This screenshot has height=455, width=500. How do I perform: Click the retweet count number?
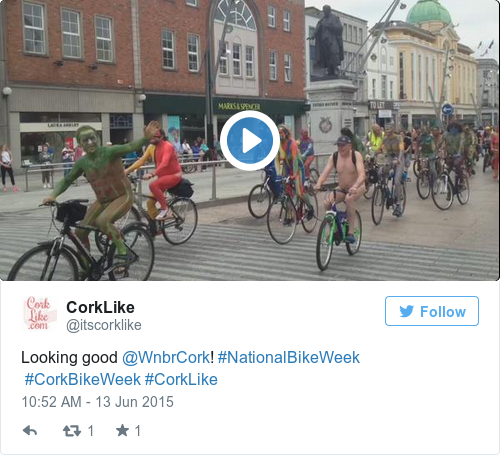click(x=90, y=431)
